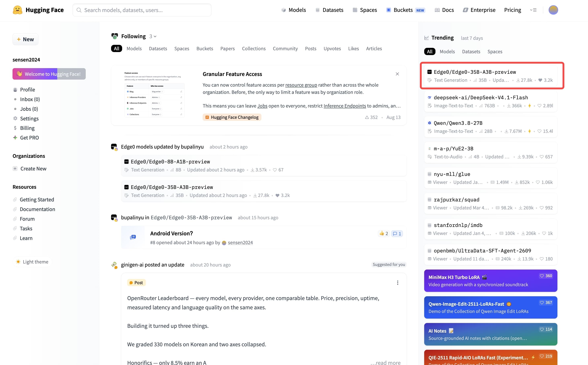Open the user avatar menu

tap(553, 10)
